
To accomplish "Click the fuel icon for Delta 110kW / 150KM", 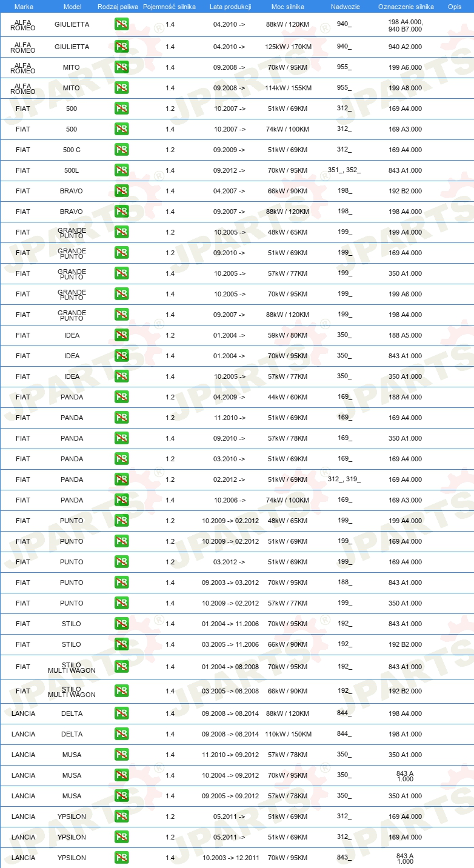I will 122,734.
